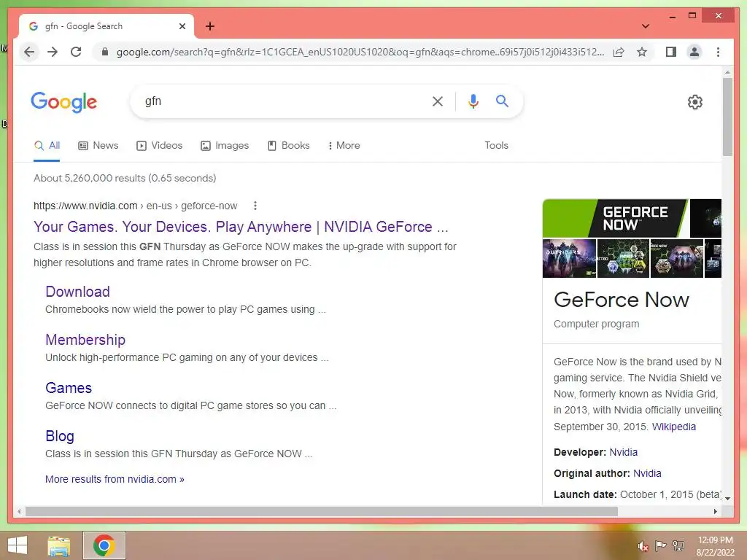
Task: Open the Developer Nvidia link
Action: (623, 452)
